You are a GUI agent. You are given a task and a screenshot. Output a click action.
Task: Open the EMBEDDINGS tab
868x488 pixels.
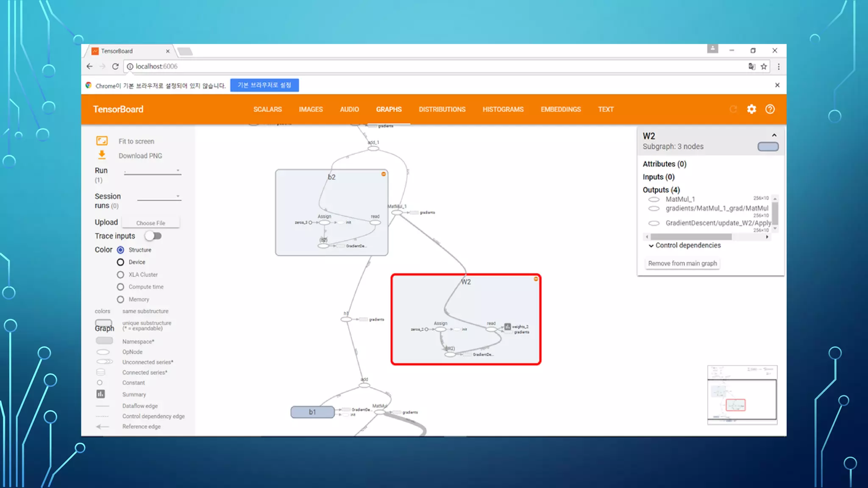[561, 109]
